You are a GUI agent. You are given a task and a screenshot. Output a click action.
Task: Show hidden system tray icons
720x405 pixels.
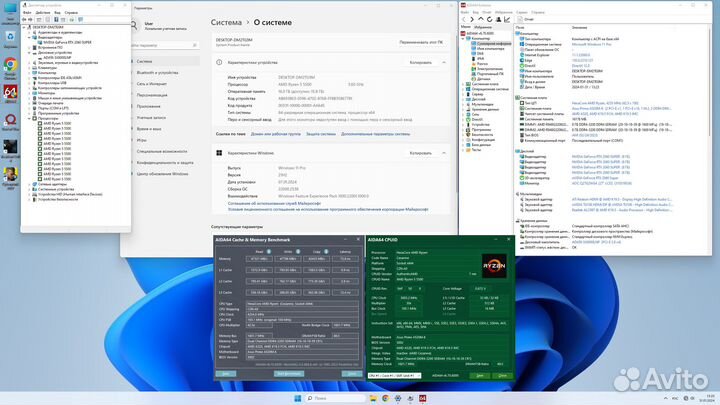pyautogui.click(x=665, y=398)
